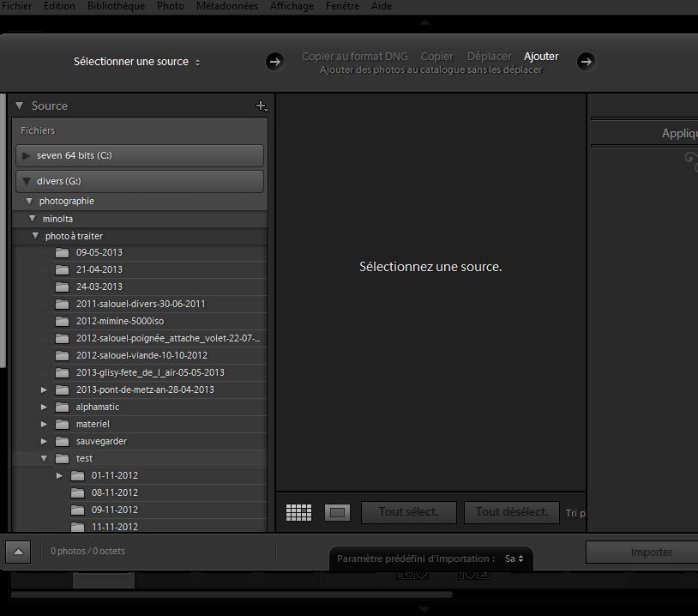Click the horizontal scrollbar at window bottom
Viewport: 698px width, 616px height.
pyautogui.click(x=232, y=595)
